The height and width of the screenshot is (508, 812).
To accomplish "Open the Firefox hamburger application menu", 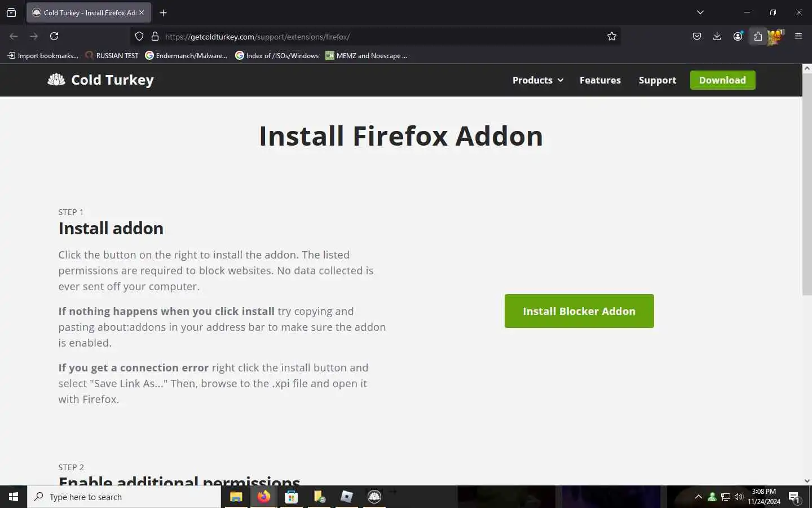I will (798, 36).
